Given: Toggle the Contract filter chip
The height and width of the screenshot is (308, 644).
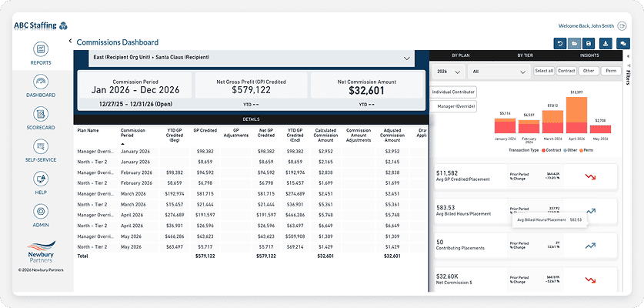Looking at the screenshot, I should coord(566,71).
